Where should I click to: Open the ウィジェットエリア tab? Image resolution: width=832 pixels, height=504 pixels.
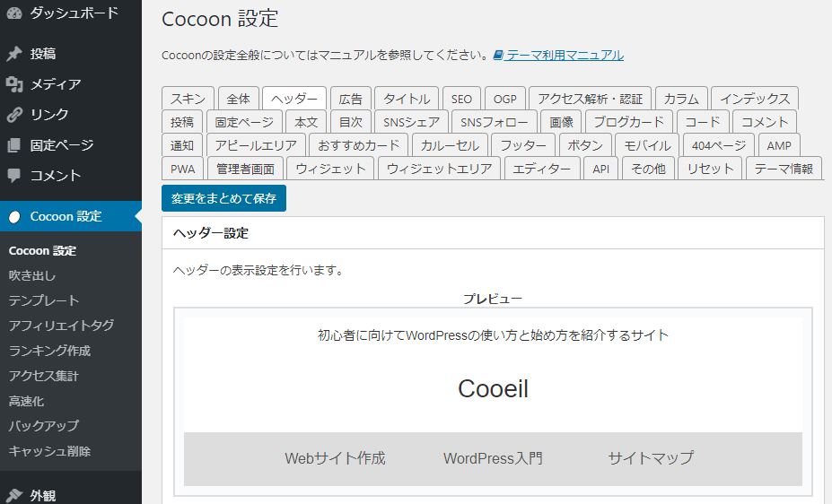coord(440,169)
